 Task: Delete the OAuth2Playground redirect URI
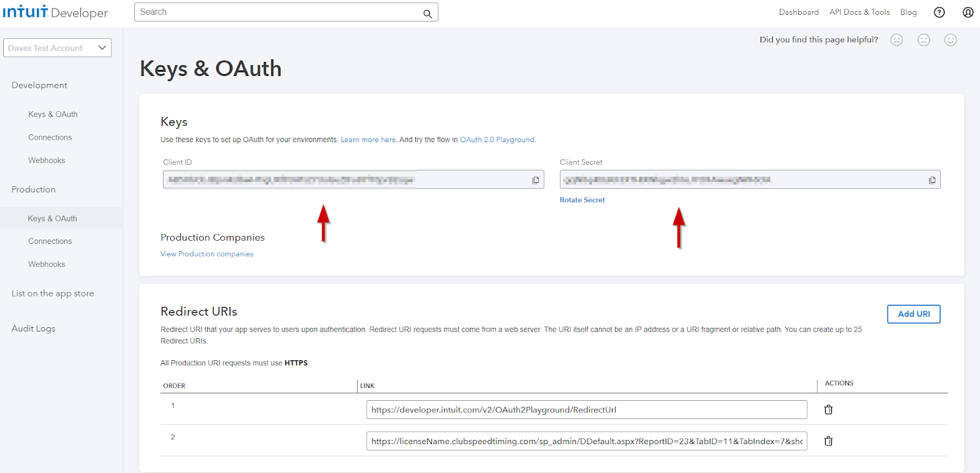click(828, 410)
